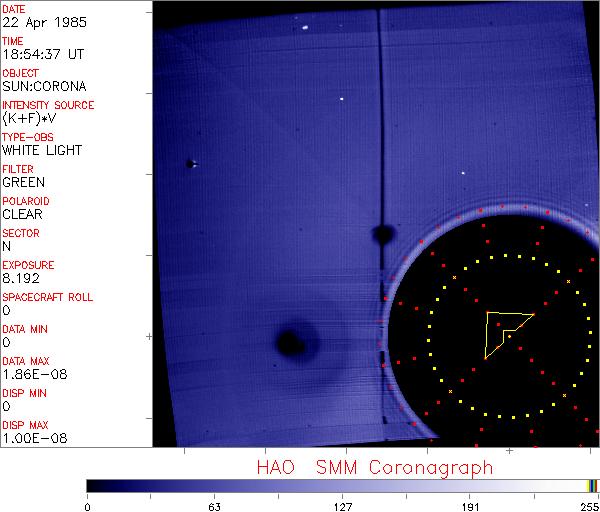This screenshot has width=600, height=512.
Task: Select the '22 Apr 1985' date value
Action: [x=36, y=22]
